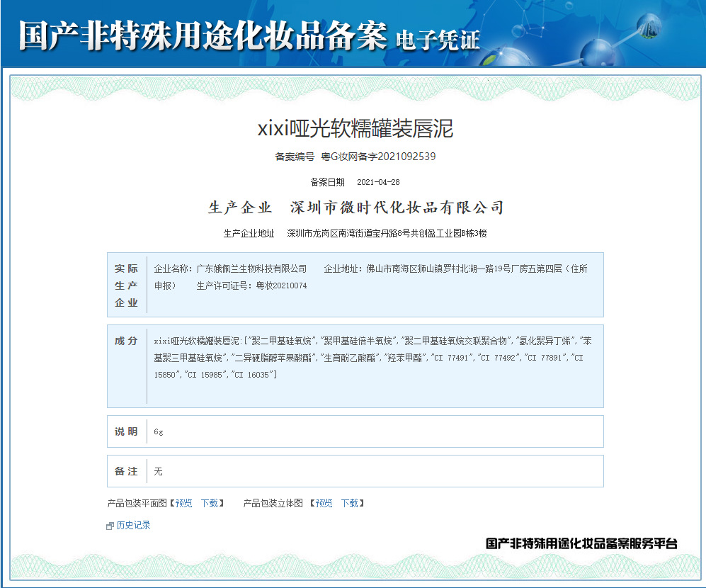Preview the 产品包装立体图 image
The height and width of the screenshot is (588, 706).
click(x=324, y=503)
